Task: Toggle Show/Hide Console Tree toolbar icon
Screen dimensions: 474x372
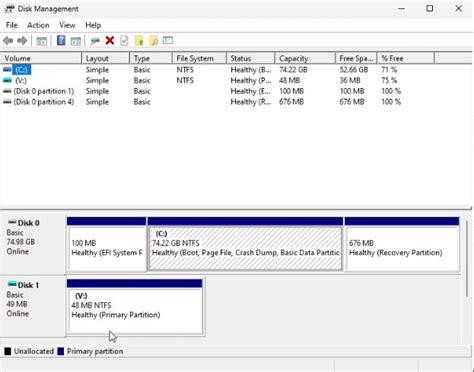Action: (x=42, y=41)
